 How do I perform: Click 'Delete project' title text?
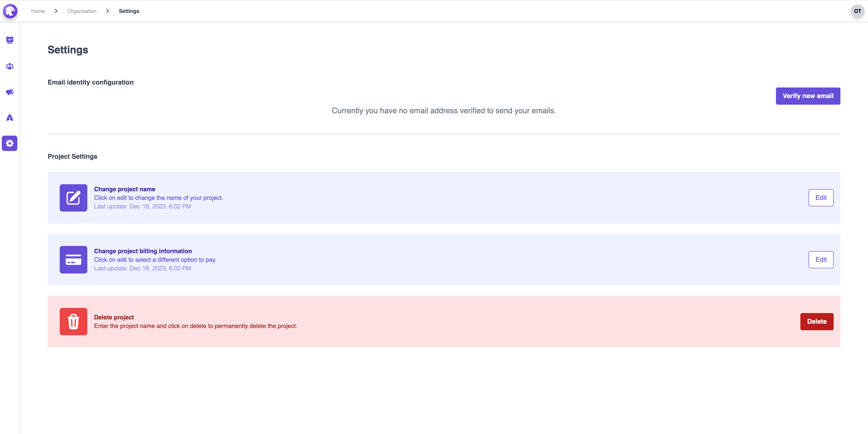point(114,318)
